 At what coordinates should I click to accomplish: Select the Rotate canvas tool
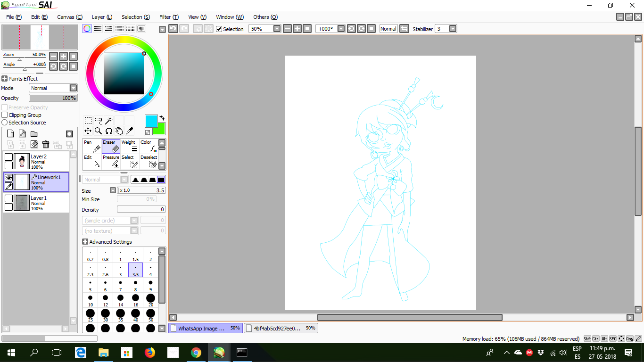tap(108, 131)
